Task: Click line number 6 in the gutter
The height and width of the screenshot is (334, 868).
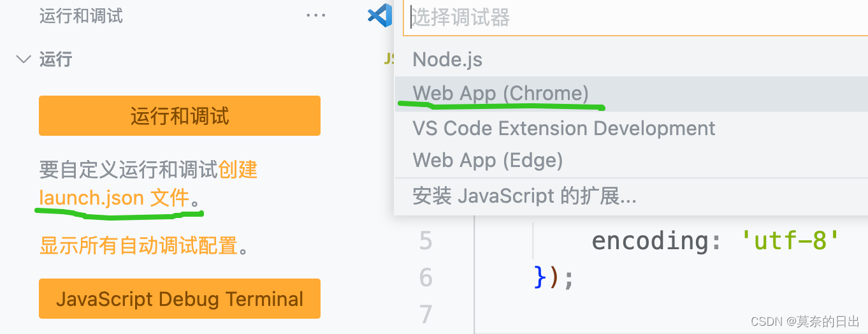Action: pyautogui.click(x=426, y=278)
